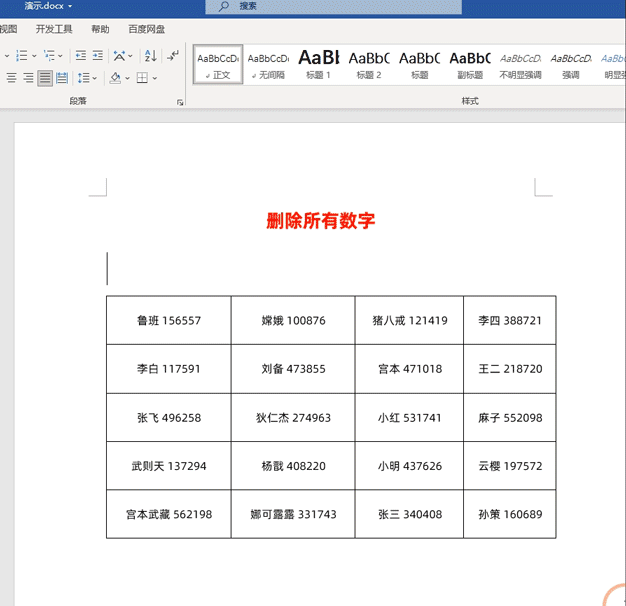
Task: Click table cell 张飞 496258
Action: click(168, 418)
